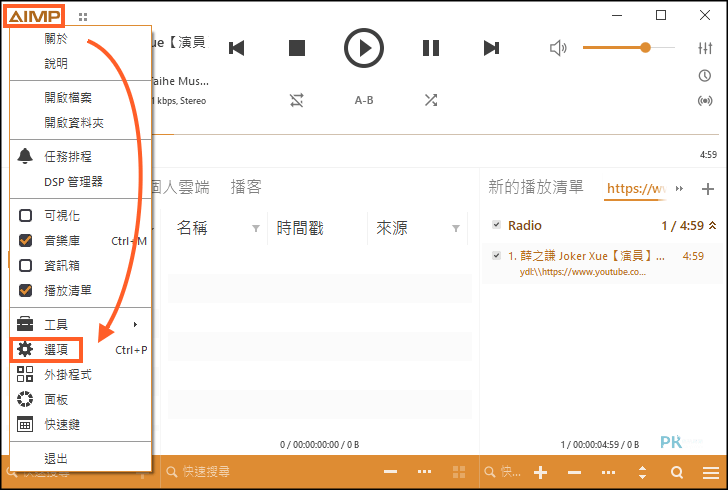The image size is (728, 490).
Task: Enable the 可視化 checkbox
Action: [x=26, y=216]
